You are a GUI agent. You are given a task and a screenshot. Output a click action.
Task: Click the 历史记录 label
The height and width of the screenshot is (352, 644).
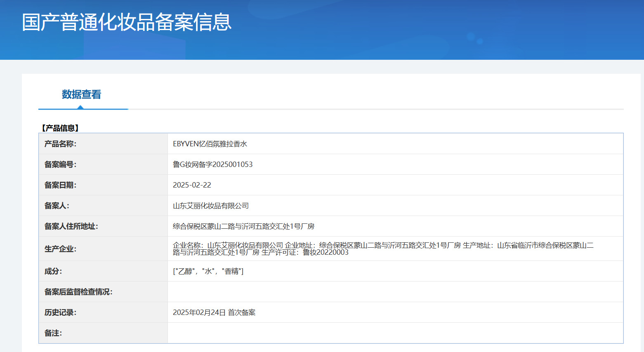pos(60,312)
